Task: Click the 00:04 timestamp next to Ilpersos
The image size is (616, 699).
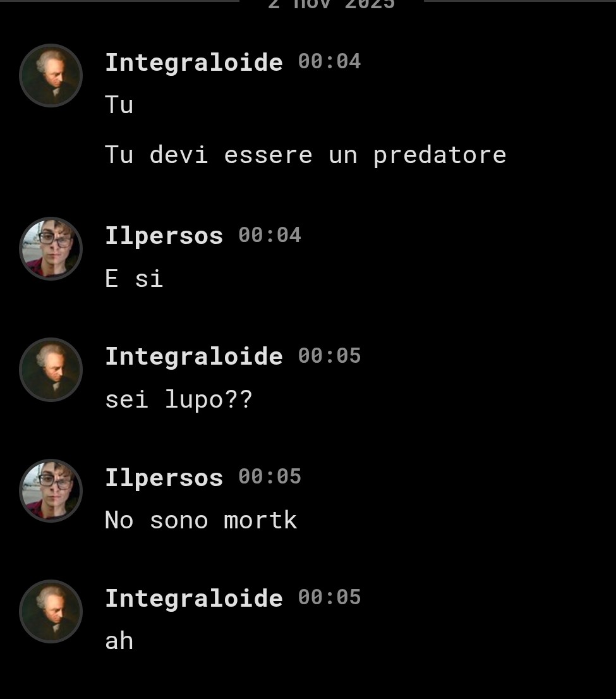Action: 270,235
